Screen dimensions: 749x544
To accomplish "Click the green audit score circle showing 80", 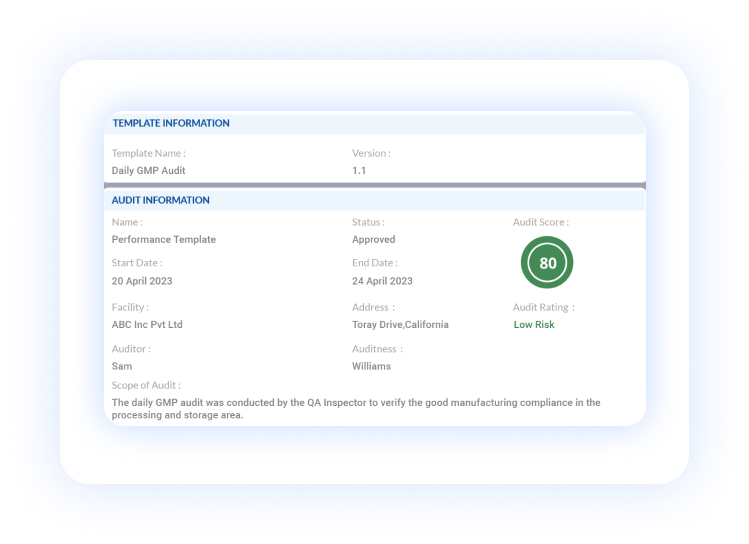I will click(547, 263).
